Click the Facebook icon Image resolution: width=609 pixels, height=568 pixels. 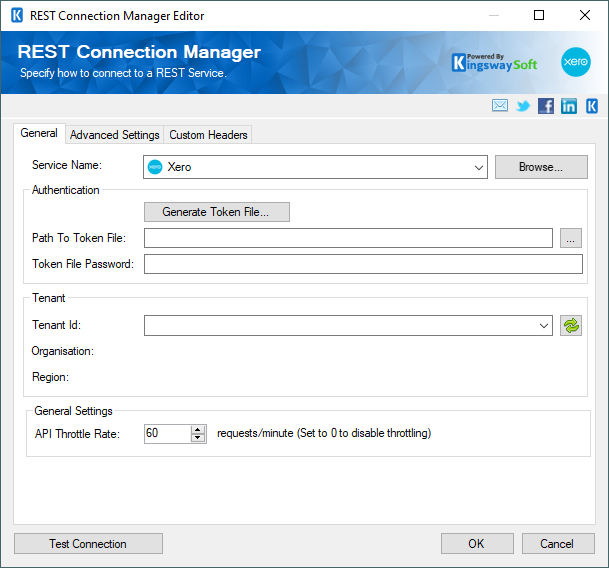546,106
